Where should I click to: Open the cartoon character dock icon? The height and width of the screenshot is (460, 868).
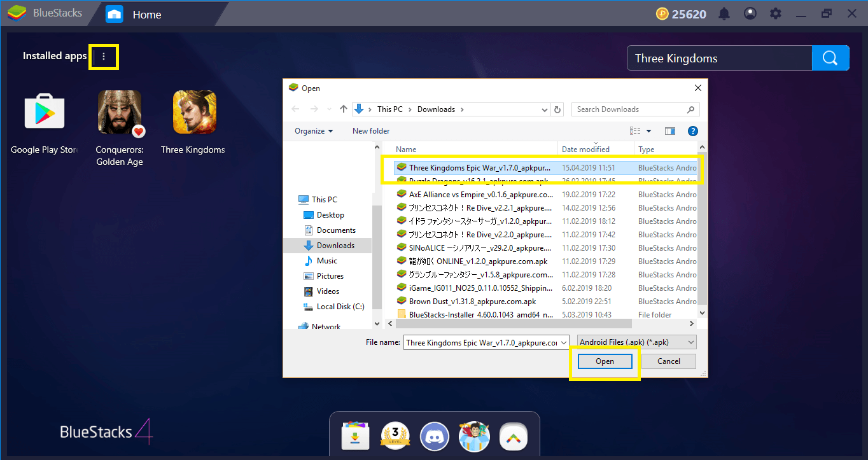474,436
